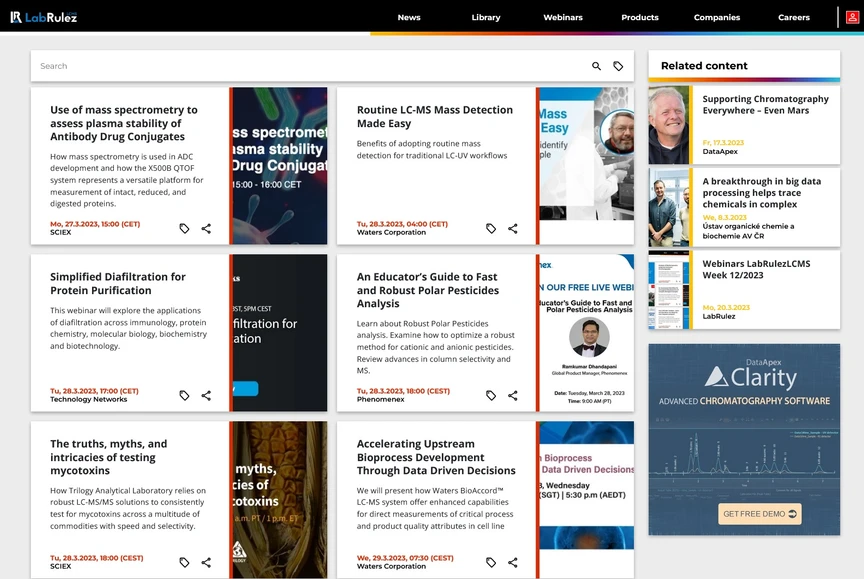This screenshot has height=579, width=864.
Task: Open 'Webinars LabRulezLCMS Week 12/2023' article
Action: (x=756, y=269)
